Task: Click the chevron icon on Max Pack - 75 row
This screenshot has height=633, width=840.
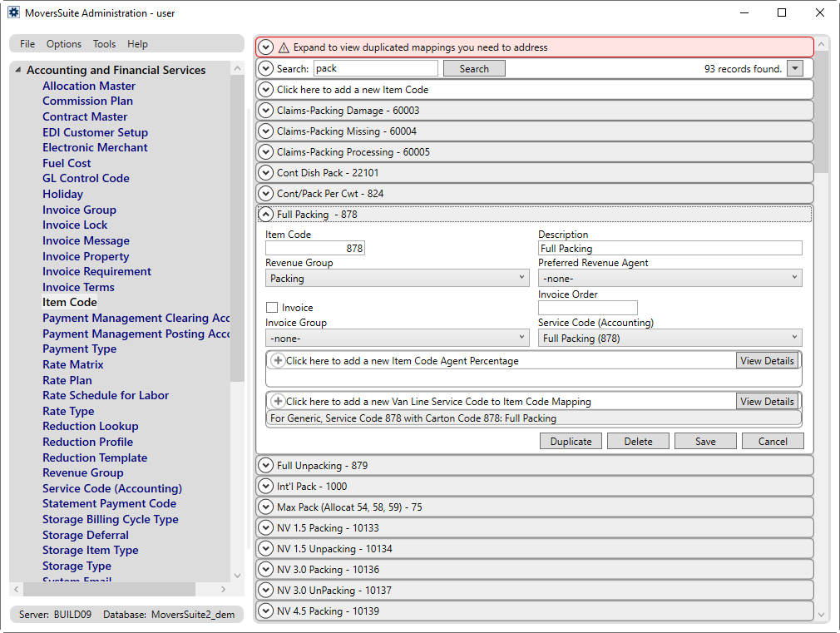Action: pyautogui.click(x=265, y=507)
